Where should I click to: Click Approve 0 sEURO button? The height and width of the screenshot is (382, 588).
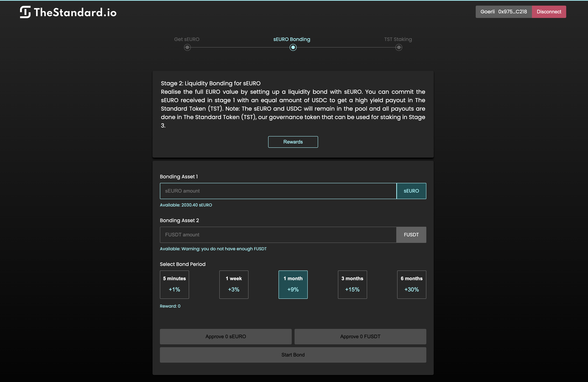[x=226, y=336]
